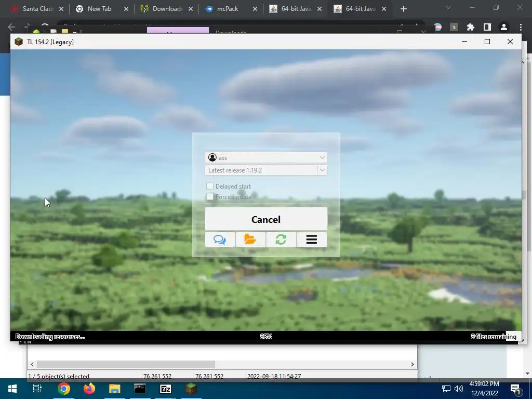Open the Chrome profile avatar icon
The image size is (532, 399).
click(504, 27)
